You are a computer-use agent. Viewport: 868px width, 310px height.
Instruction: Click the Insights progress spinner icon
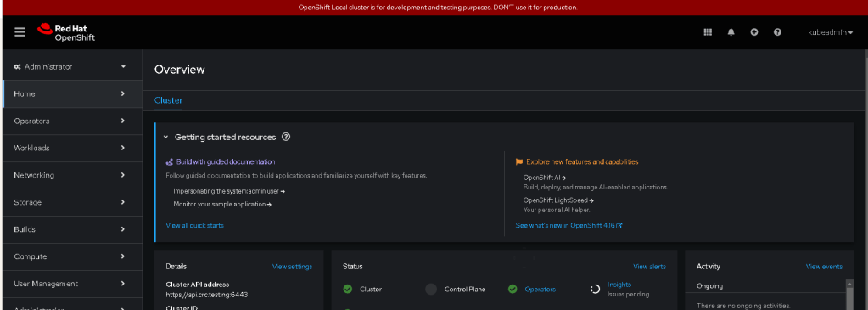click(x=595, y=289)
